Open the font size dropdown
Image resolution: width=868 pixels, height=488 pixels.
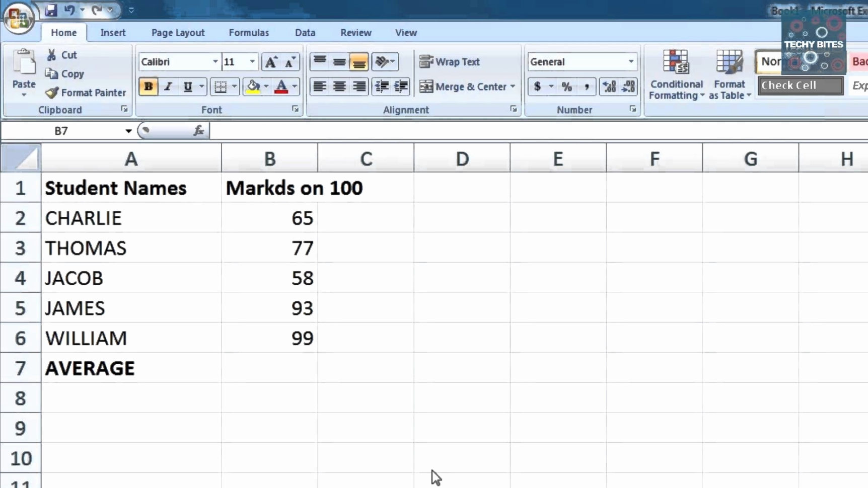coord(252,61)
